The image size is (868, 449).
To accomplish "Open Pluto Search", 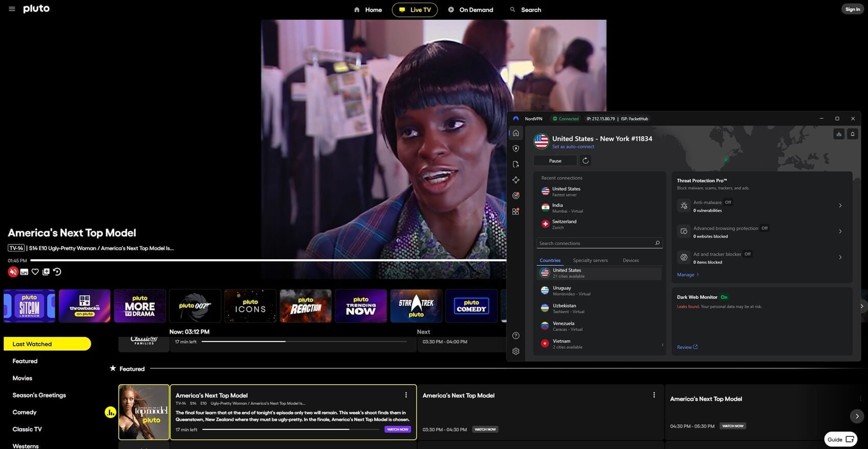I will coord(525,10).
